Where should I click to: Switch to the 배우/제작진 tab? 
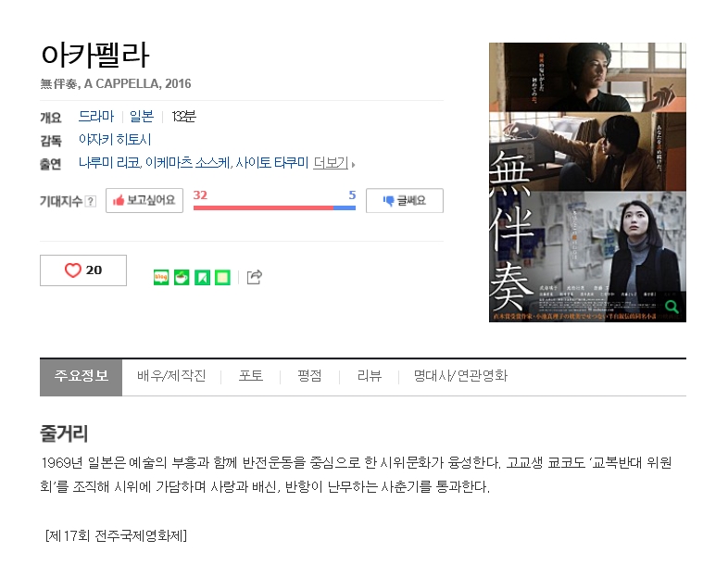[171, 375]
